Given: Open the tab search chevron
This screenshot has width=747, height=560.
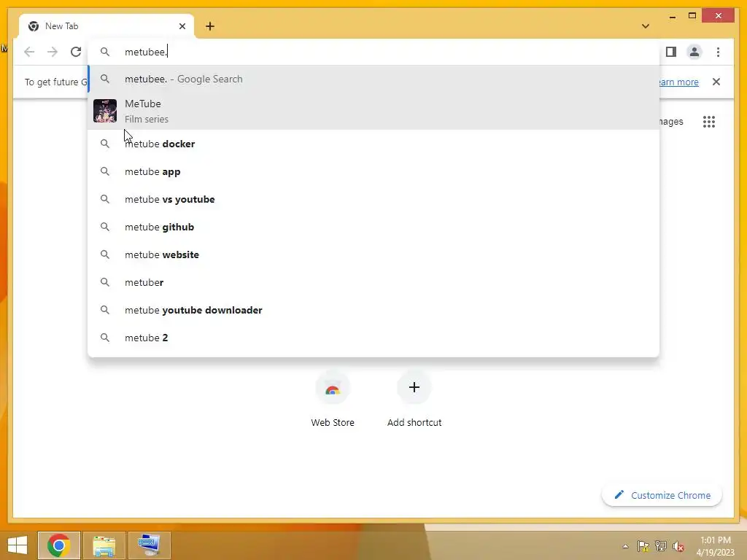Looking at the screenshot, I should pyautogui.click(x=646, y=26).
